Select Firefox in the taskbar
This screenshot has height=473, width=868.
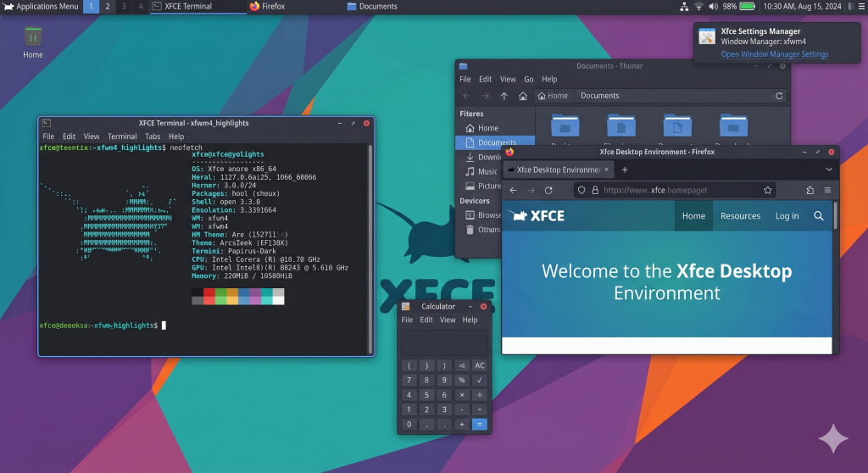(267, 7)
